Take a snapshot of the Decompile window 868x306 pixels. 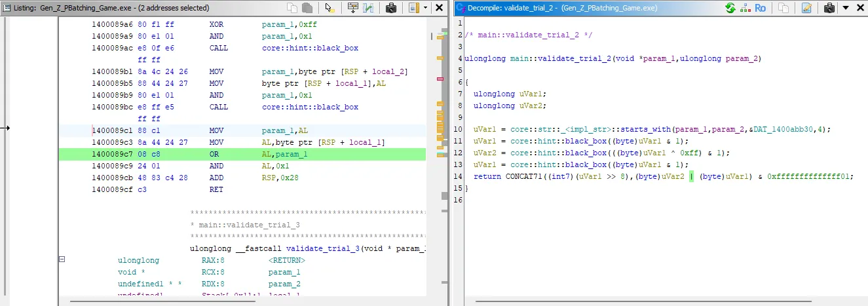click(829, 8)
